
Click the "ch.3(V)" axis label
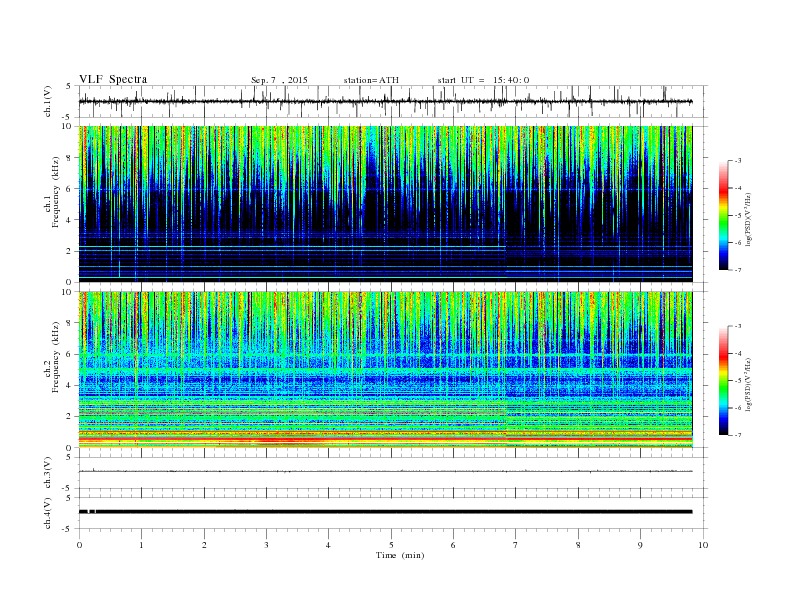(x=48, y=473)
